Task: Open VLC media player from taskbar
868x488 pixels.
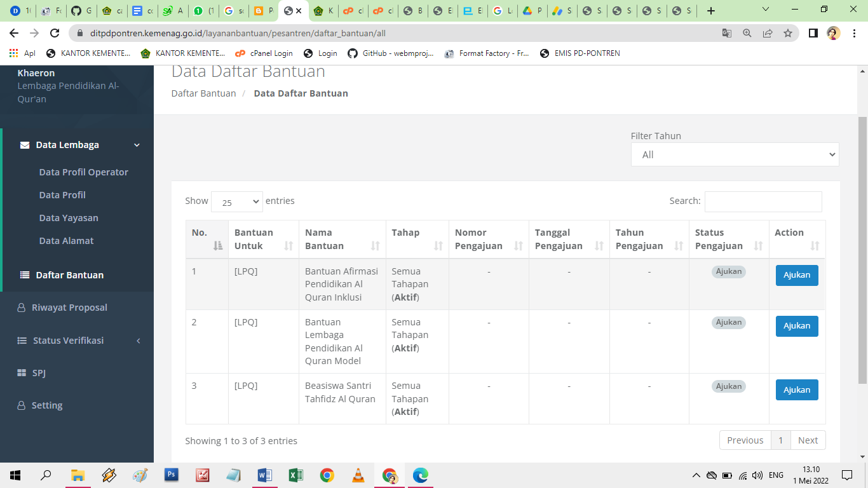Action: pos(358,475)
